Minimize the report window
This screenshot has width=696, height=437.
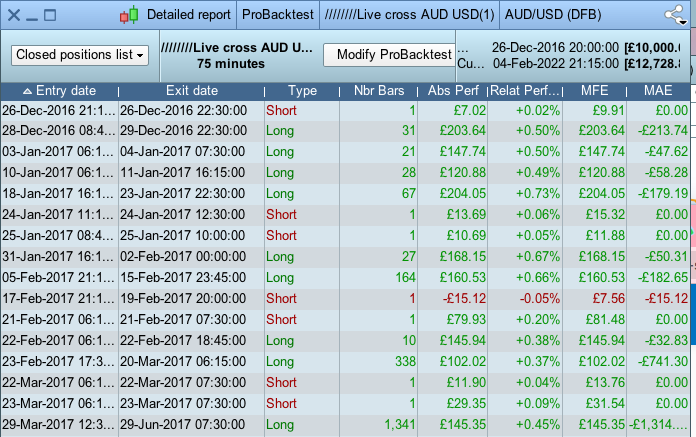(31, 16)
